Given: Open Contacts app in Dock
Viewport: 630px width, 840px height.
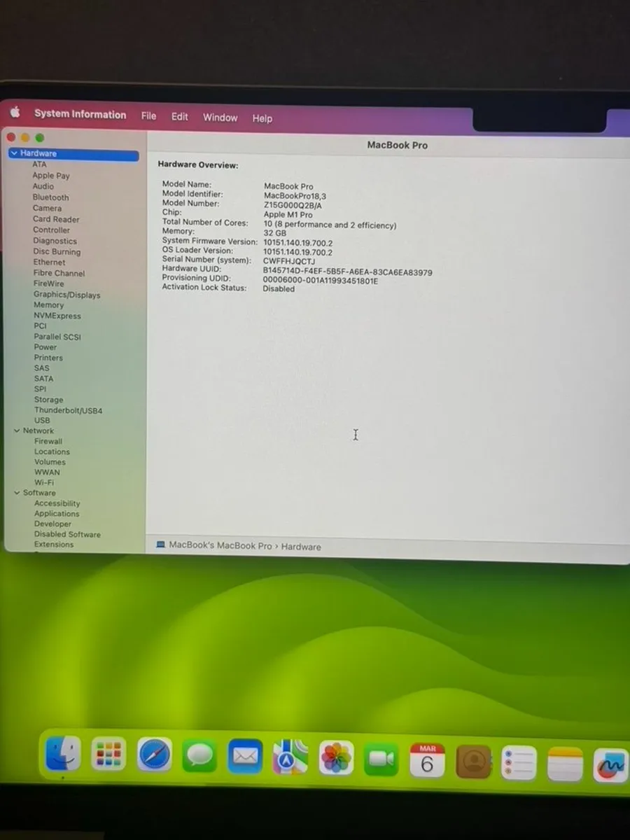Looking at the screenshot, I should [473, 762].
